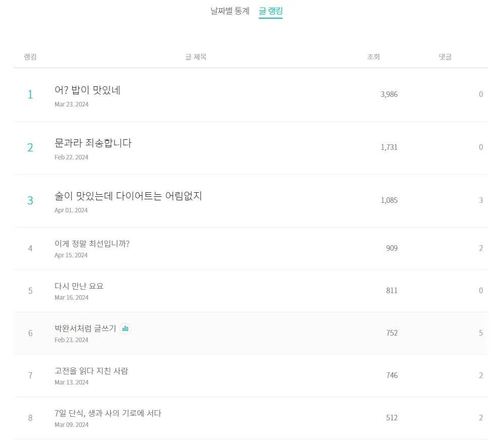Click the stats chart icon beside 박완서처럼 글쓰기
Screen dimensions: 504x440
(x=126, y=328)
